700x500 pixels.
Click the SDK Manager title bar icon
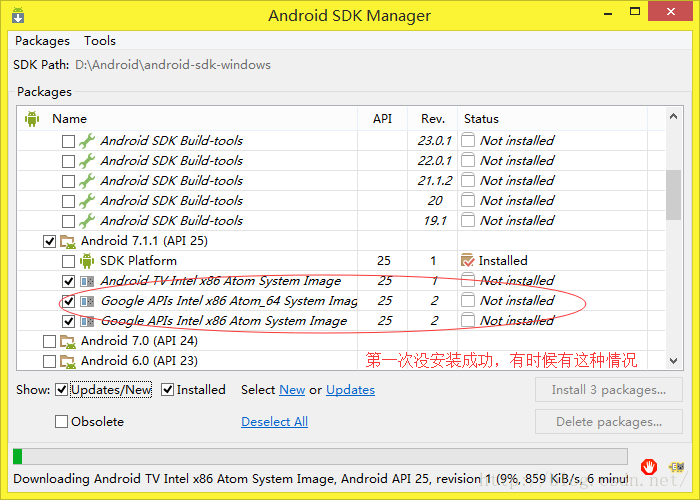coord(18,15)
